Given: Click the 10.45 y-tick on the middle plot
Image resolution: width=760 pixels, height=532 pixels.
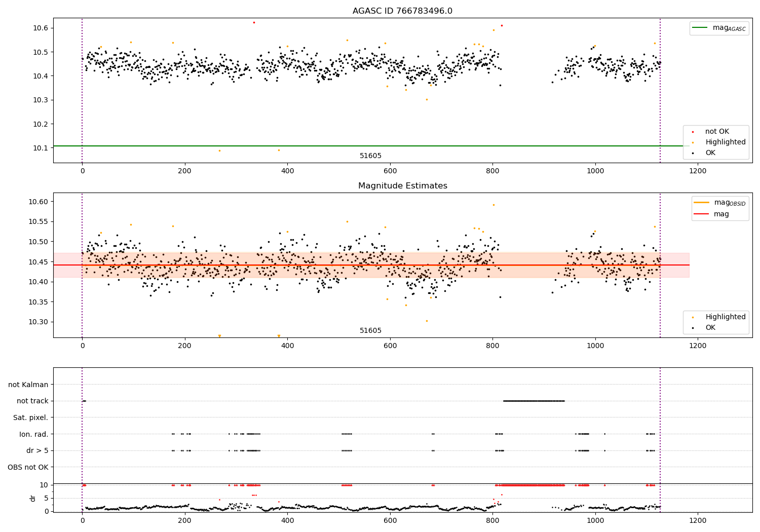Looking at the screenshot, I should (x=38, y=262).
